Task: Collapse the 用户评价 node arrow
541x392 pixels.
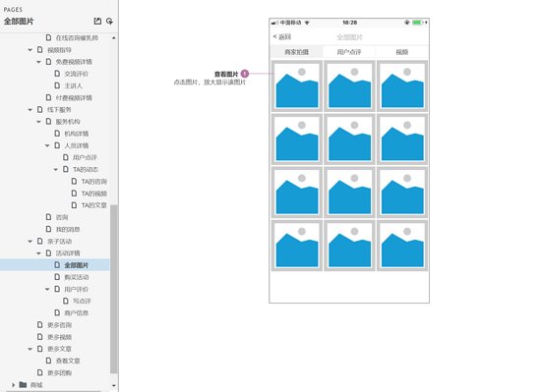Action: (47, 289)
